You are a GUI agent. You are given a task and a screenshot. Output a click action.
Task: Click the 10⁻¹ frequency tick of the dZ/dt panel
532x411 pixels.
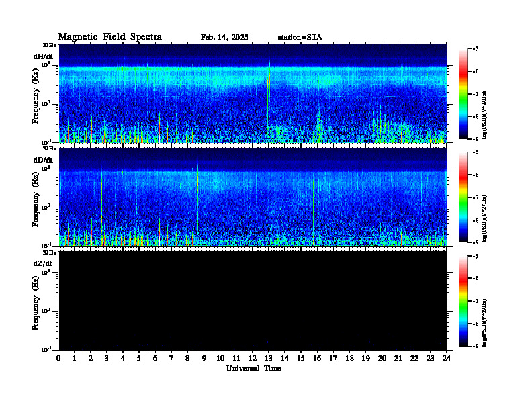point(46,349)
